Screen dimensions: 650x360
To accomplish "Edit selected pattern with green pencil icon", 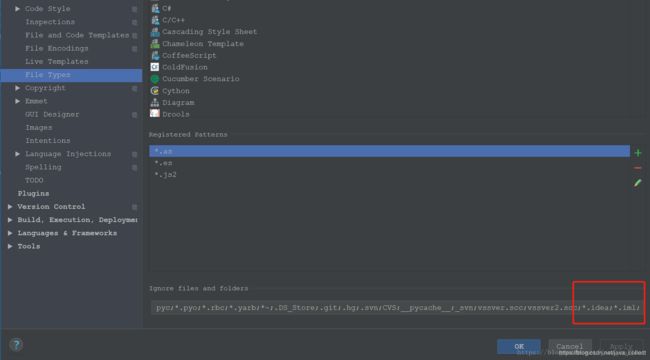I will [x=638, y=182].
